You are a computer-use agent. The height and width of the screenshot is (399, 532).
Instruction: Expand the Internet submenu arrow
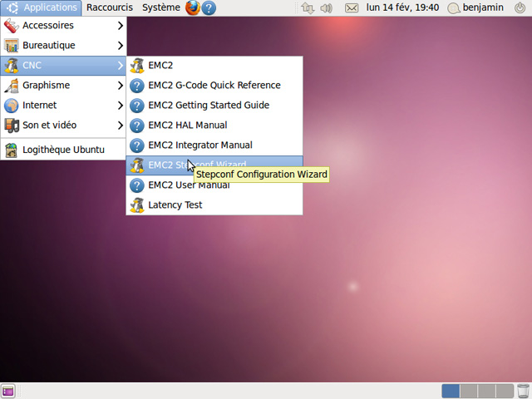tap(120, 106)
